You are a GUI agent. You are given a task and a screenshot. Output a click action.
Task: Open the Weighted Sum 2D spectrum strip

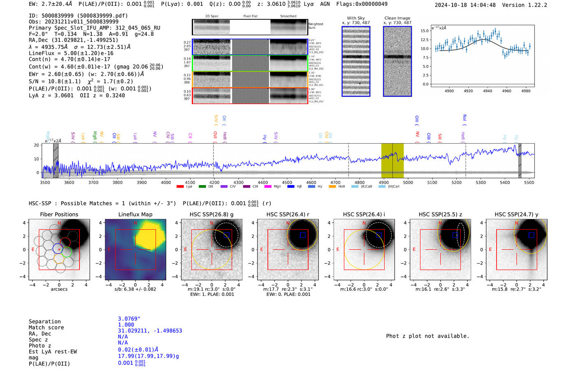[x=250, y=27]
